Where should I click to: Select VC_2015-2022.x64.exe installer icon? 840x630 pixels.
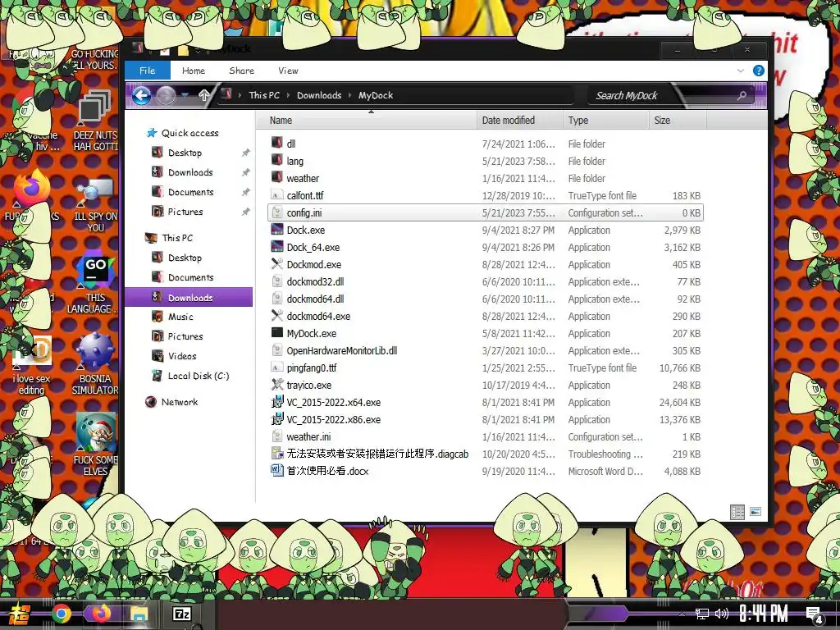pos(277,402)
